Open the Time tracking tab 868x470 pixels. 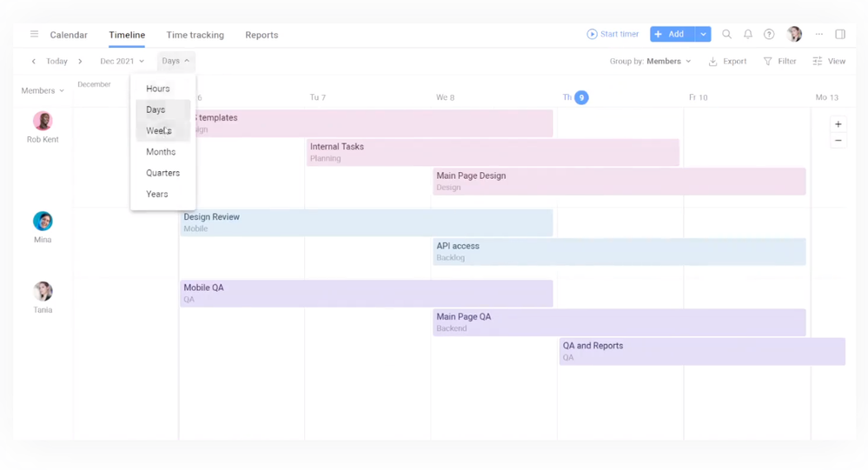point(195,35)
